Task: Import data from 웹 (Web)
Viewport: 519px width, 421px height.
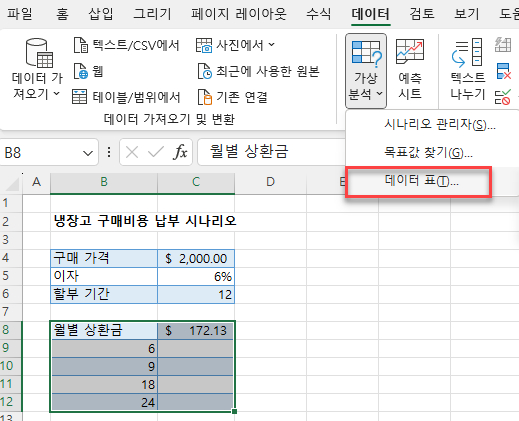Action: coord(88,71)
